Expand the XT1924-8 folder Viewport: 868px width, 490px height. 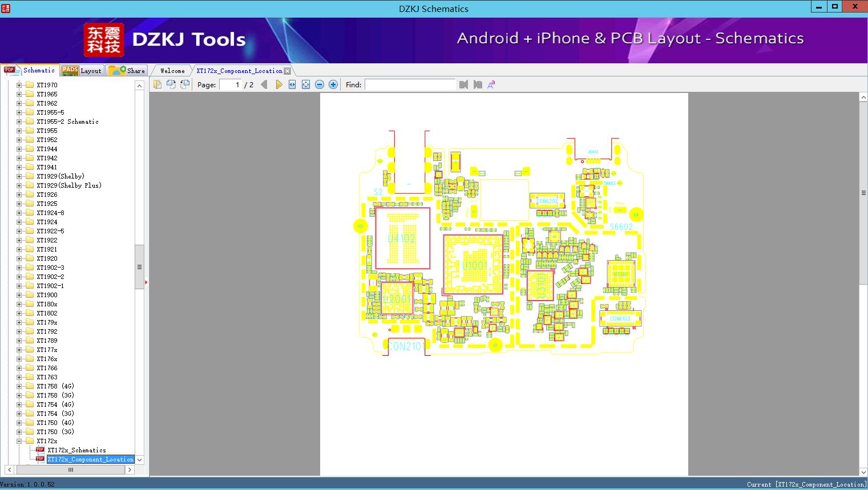click(19, 213)
